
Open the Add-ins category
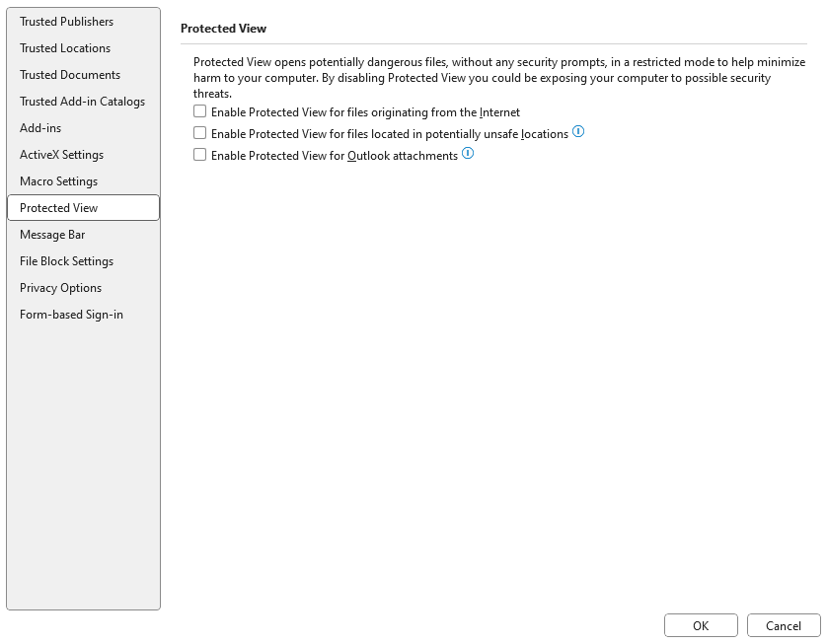pyautogui.click(x=40, y=128)
